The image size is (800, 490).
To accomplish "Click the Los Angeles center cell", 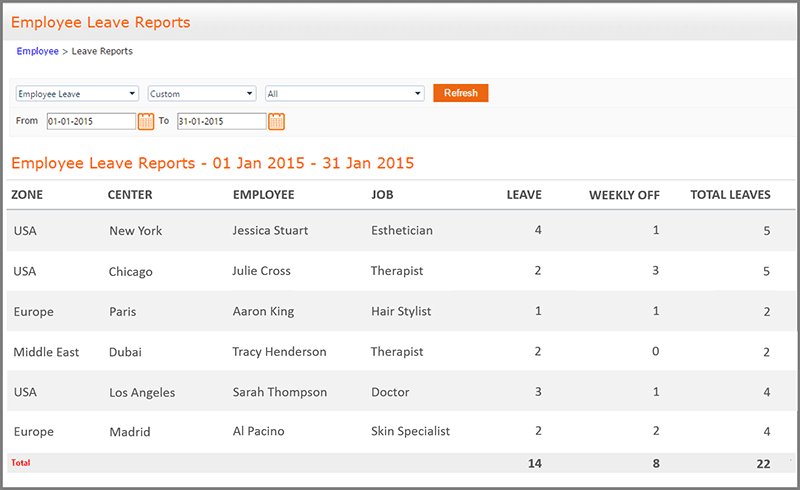I will click(142, 393).
